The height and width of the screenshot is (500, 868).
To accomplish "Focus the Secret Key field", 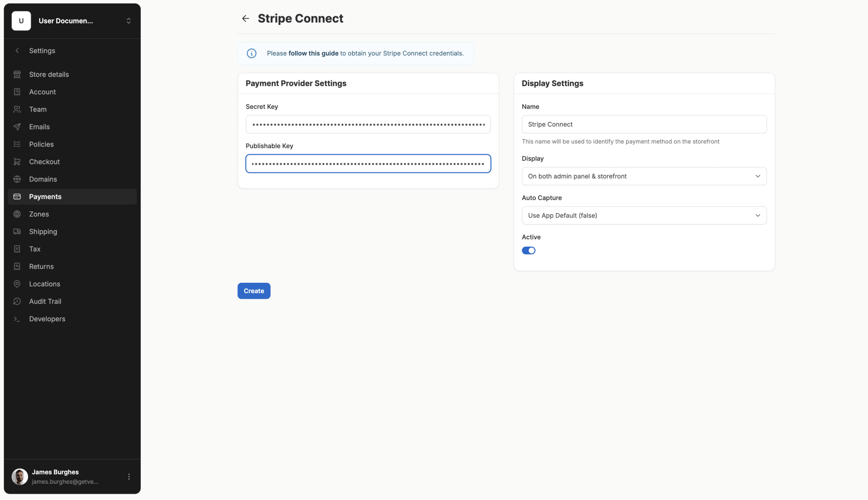I will pyautogui.click(x=368, y=124).
